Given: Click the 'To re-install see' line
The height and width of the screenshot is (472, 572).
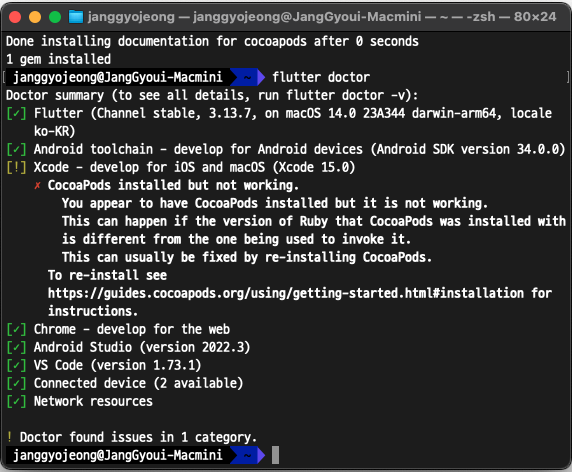Looking at the screenshot, I should tap(107, 275).
